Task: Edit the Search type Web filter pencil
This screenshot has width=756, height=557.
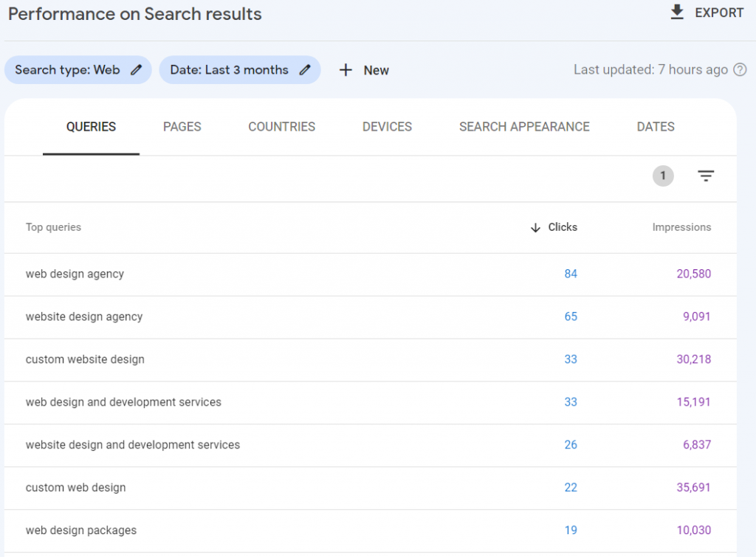Action: [x=136, y=70]
